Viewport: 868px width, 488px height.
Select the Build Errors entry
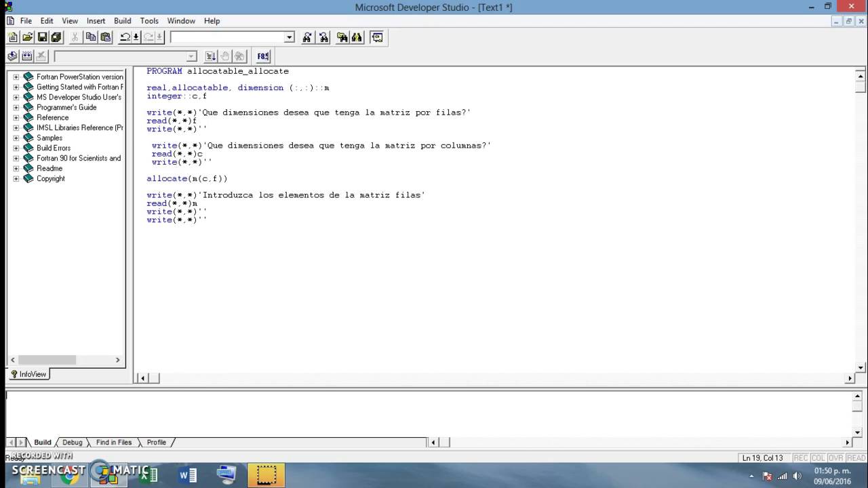pyautogui.click(x=54, y=148)
